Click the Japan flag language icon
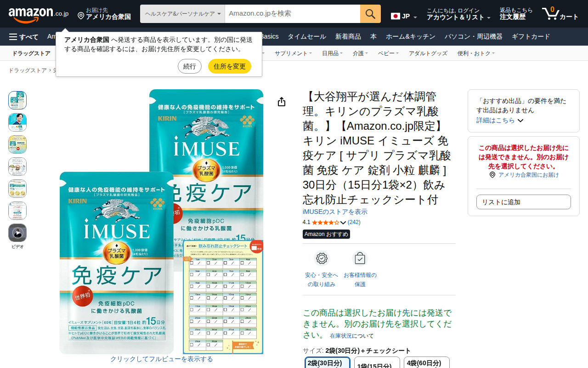The width and height of the screenshot is (588, 368). [x=396, y=17]
